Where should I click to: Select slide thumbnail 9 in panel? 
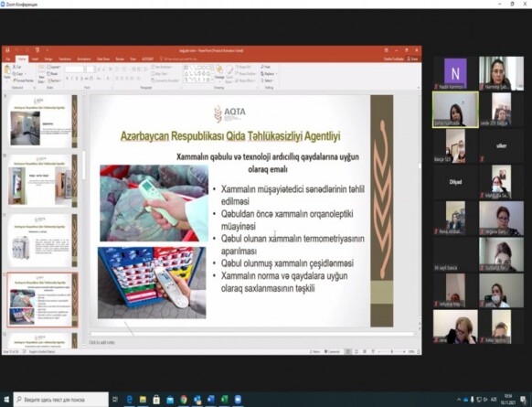42,121
